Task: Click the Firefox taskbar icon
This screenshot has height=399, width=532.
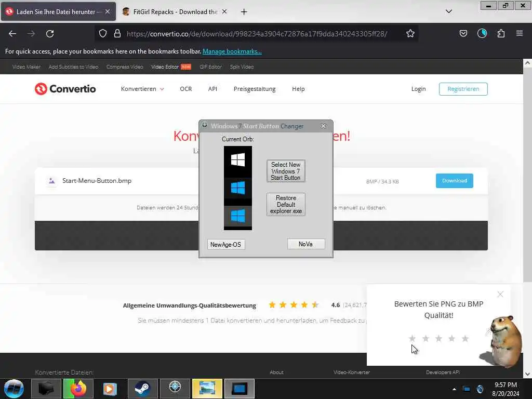Action: [78, 389]
